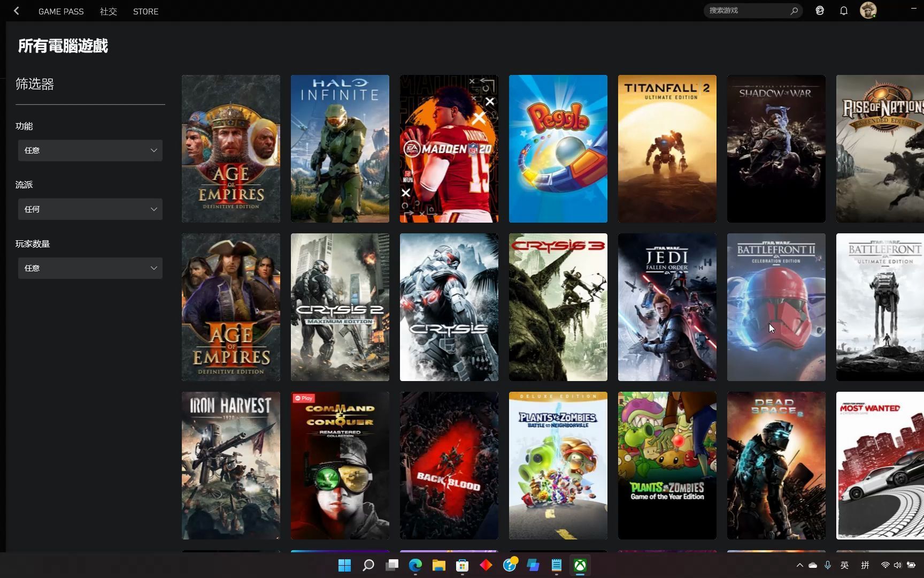Open the avatar-face icon next to search box
The height and width of the screenshot is (578, 924).
click(820, 11)
